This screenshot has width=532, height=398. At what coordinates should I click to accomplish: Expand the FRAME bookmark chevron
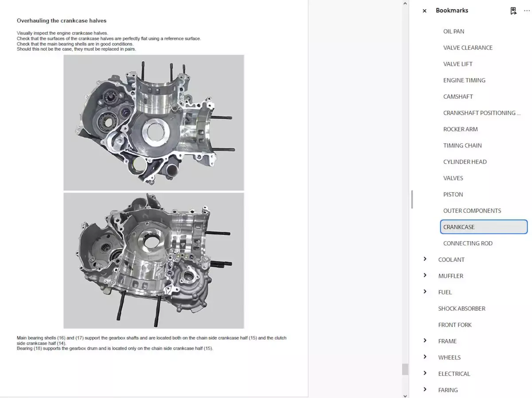(425, 341)
